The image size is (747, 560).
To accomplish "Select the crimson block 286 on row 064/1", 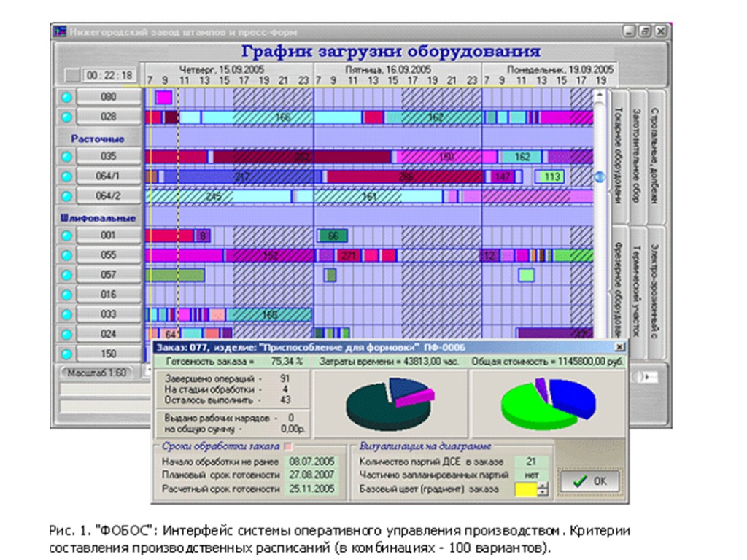I will 406,176.
